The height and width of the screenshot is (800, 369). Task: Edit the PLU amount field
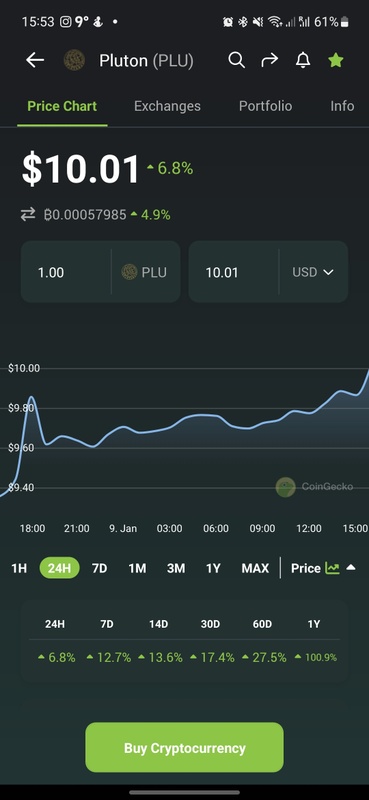tap(66, 272)
